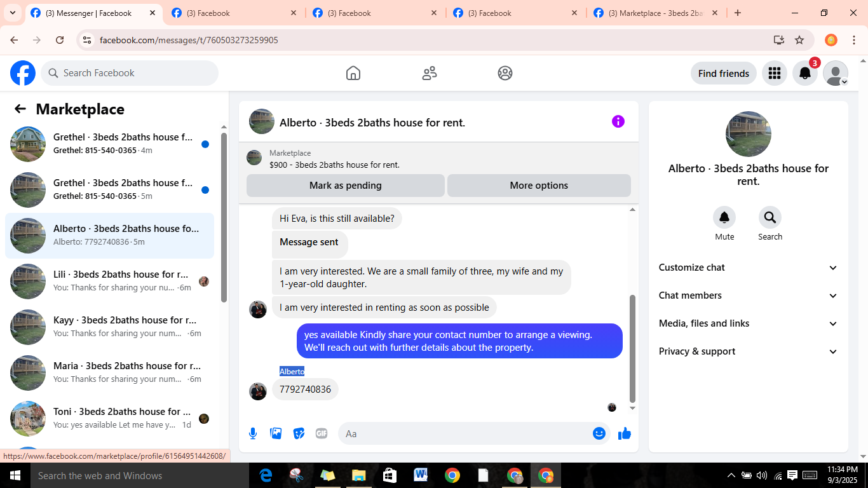Choose a sticker icon

point(299,433)
